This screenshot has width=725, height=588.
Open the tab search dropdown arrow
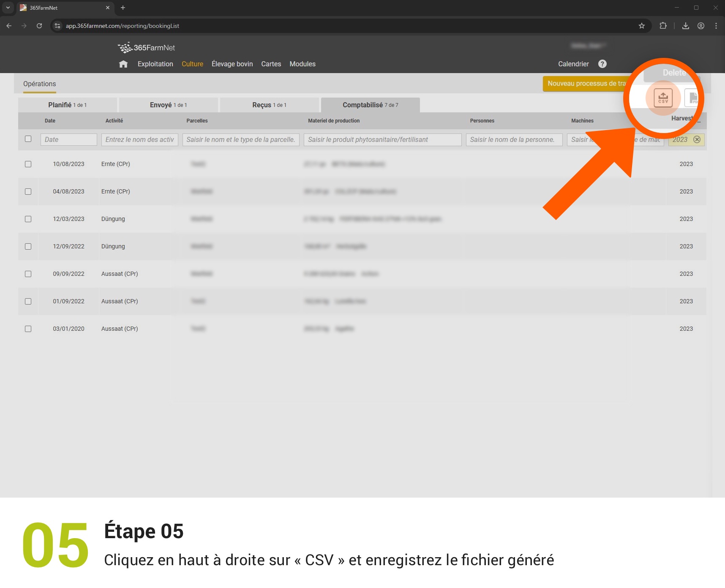click(8, 8)
